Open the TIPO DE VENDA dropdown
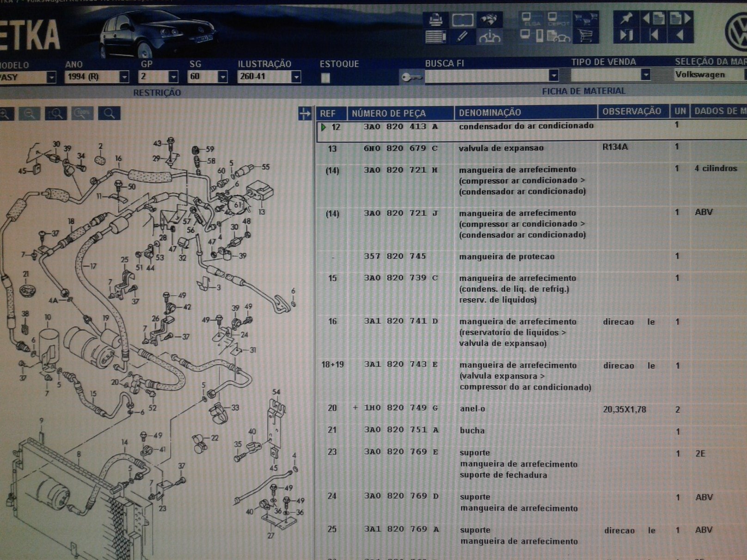This screenshot has width=747, height=560. [645, 74]
